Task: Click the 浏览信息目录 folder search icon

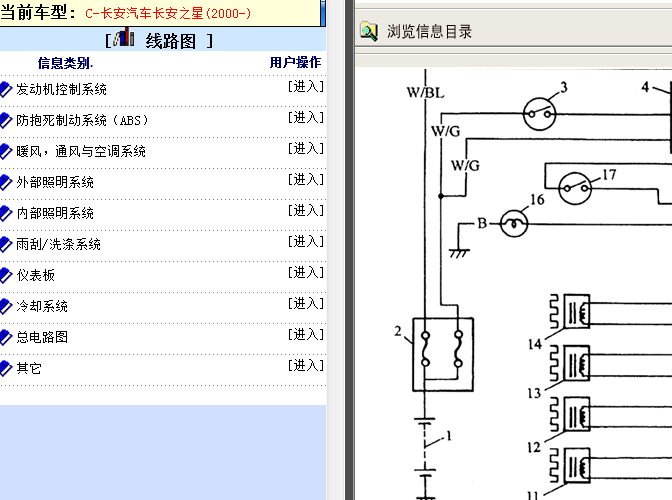Action: (x=369, y=31)
